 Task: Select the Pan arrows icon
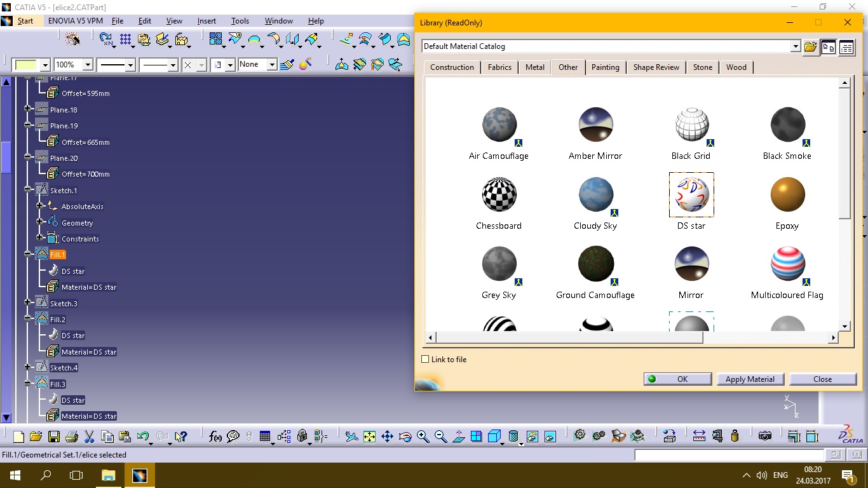pyautogui.click(x=387, y=437)
